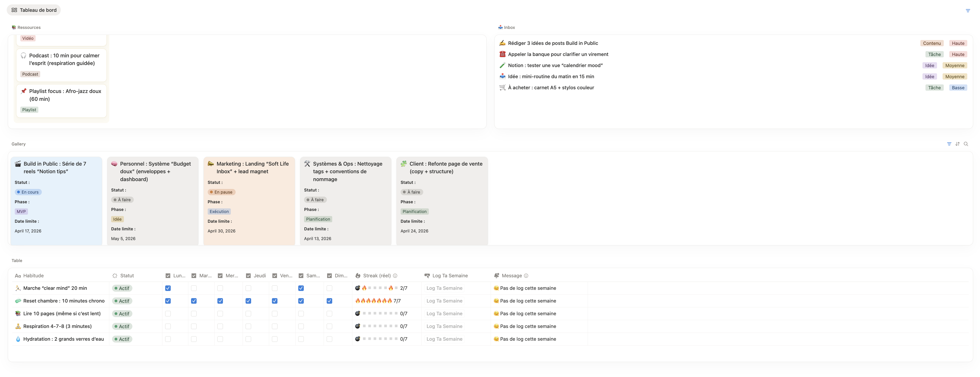
Task: Click info icon next to Streak (réel)
Action: pos(395,276)
